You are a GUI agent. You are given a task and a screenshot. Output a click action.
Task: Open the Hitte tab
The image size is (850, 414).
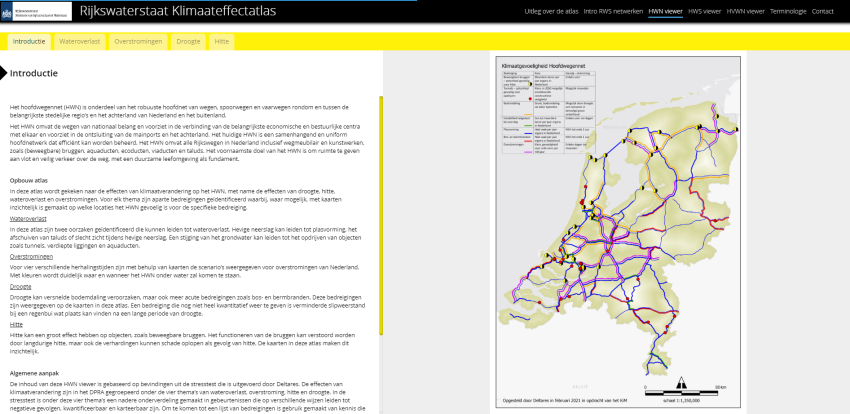click(222, 42)
